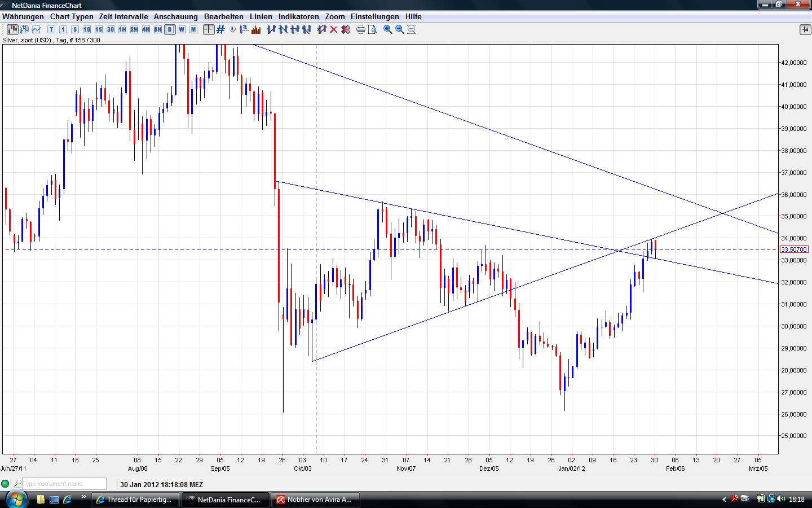
Task: Click the zoom in magnifier icon
Action: coord(388,29)
